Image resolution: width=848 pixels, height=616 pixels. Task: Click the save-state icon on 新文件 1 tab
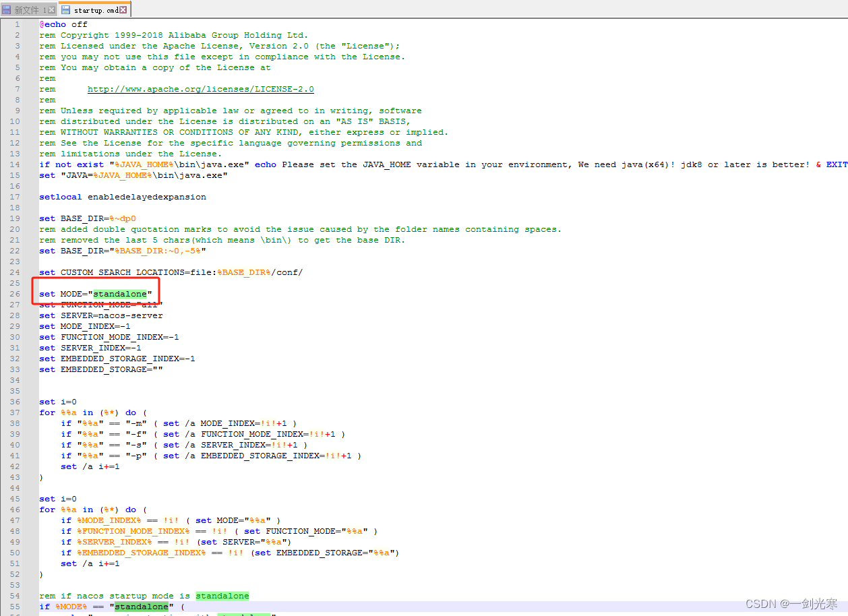pos(7,10)
